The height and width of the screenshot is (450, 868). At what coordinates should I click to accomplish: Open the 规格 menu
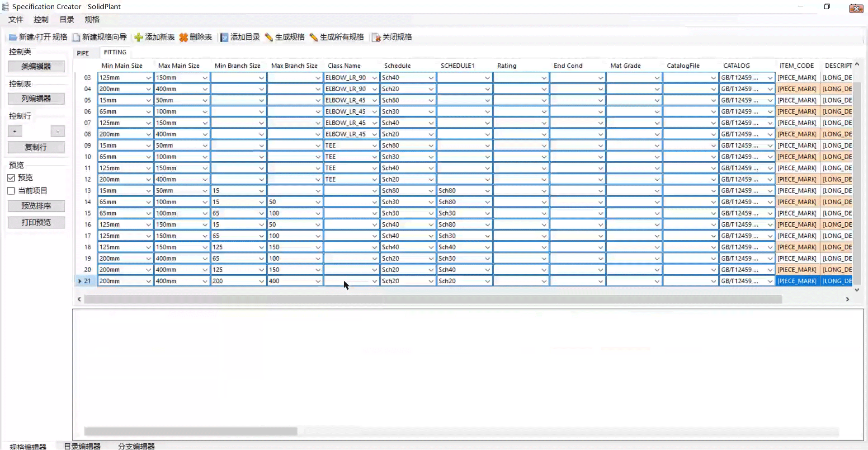coord(92,19)
